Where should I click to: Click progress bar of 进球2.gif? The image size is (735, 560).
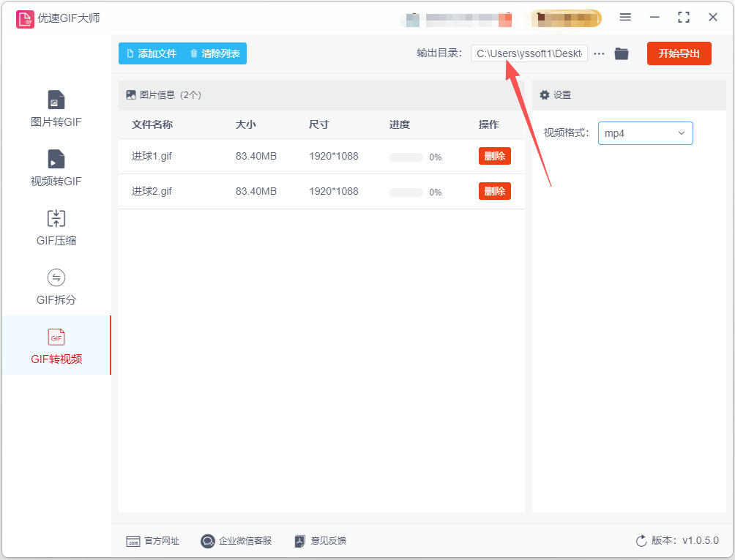[406, 193]
